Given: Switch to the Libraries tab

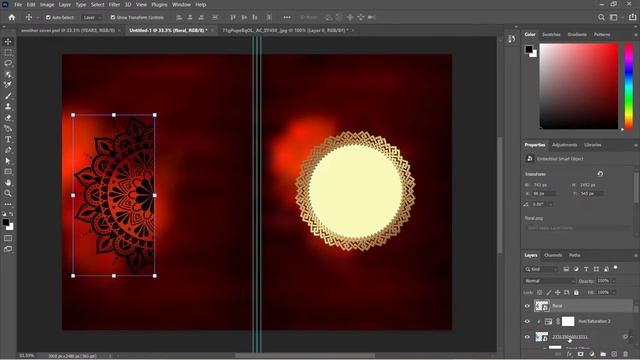Looking at the screenshot, I should (592, 145).
